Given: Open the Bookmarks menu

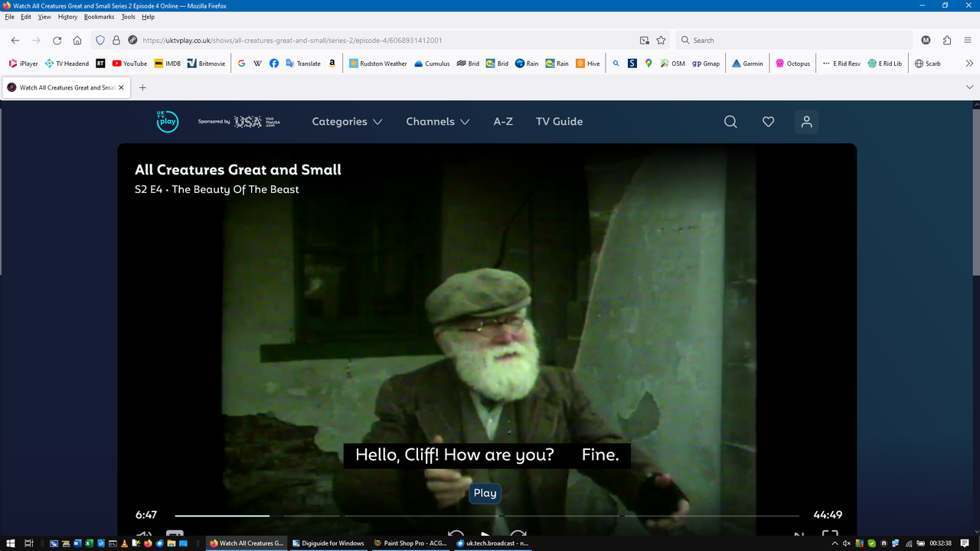Looking at the screenshot, I should 99,17.
